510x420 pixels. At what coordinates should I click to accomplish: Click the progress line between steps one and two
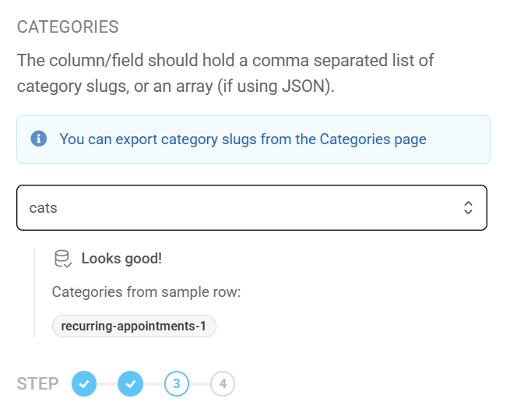(107, 383)
